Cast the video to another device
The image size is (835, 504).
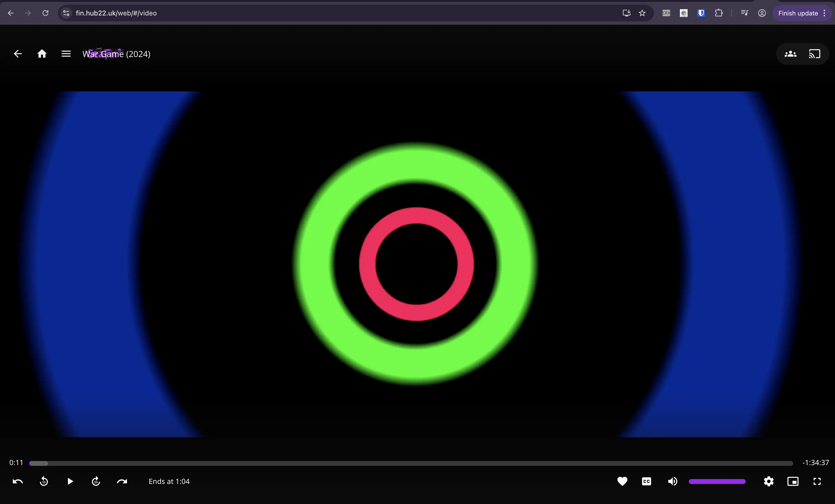point(815,54)
